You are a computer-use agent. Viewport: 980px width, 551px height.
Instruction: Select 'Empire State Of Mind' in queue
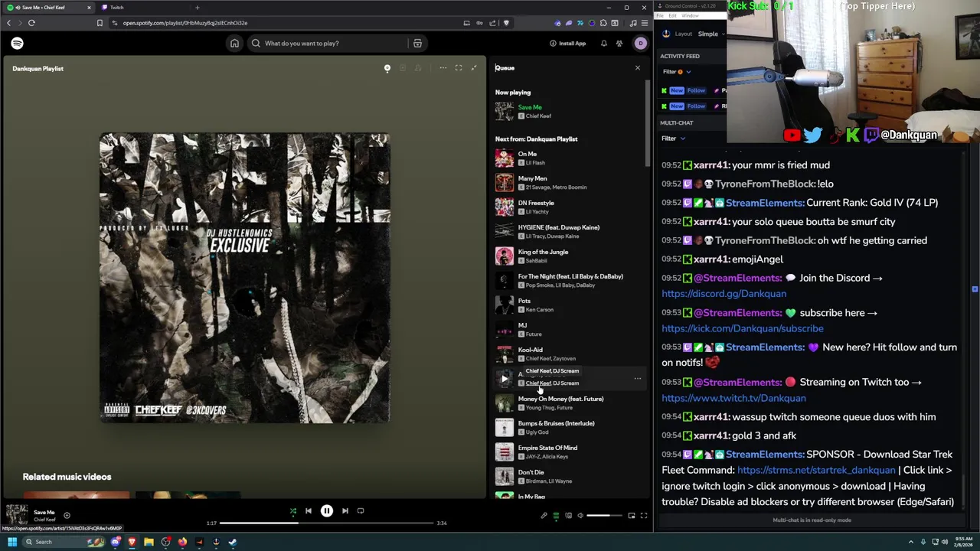[570, 452]
